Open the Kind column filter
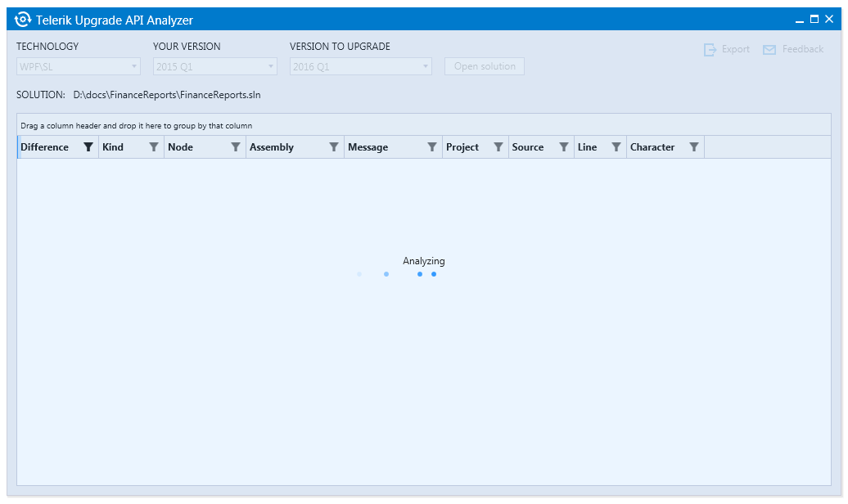Screen dimensions: 848x504 (x=154, y=147)
